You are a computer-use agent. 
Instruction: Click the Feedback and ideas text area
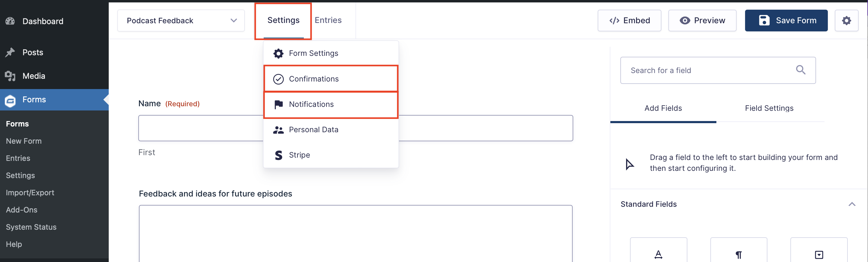[355, 233]
